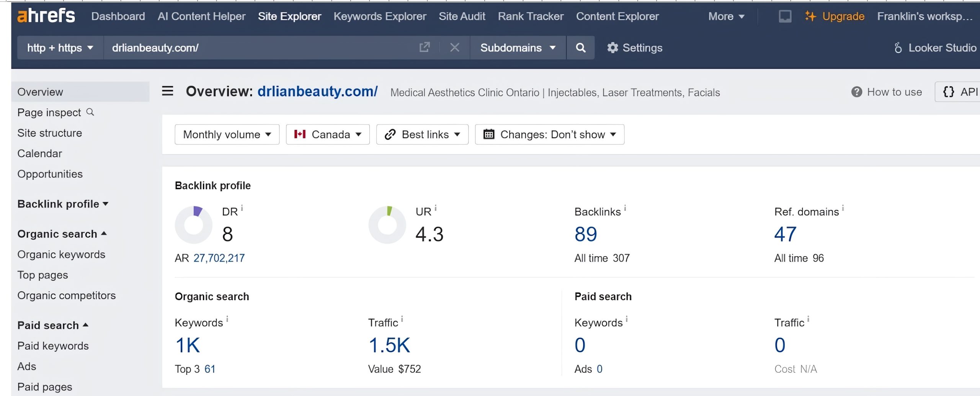Click the Looker Studio icon
This screenshot has width=980, height=396.
point(898,47)
